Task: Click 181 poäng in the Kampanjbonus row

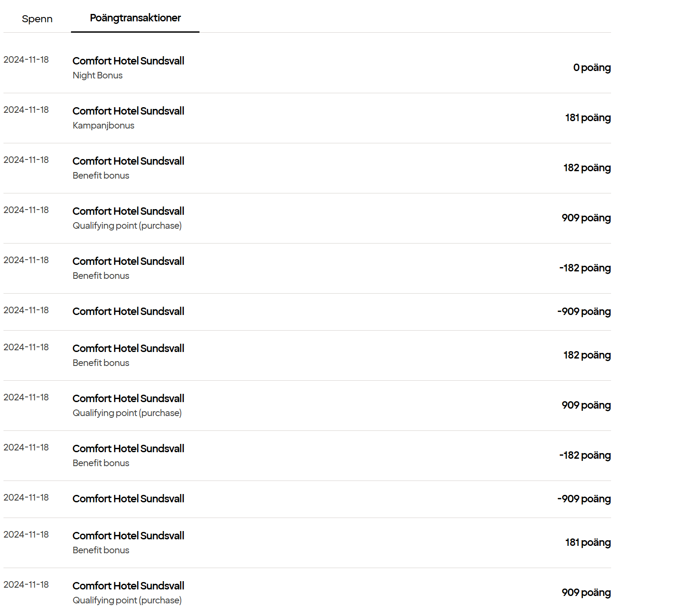Action: [588, 118]
